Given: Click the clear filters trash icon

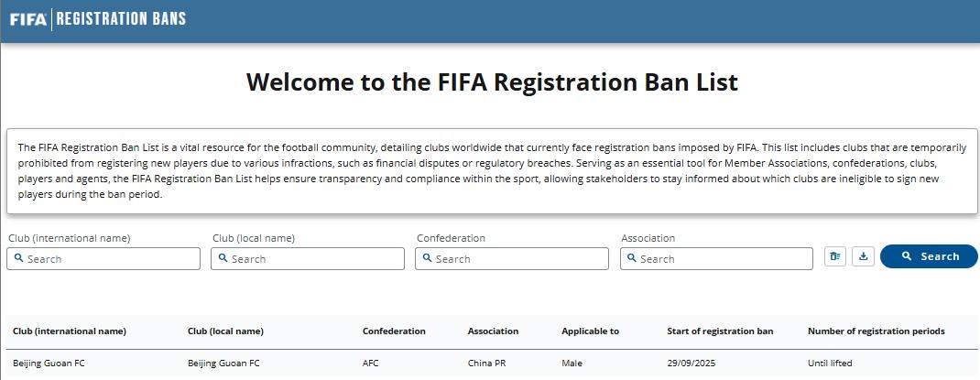Looking at the screenshot, I should [x=834, y=257].
